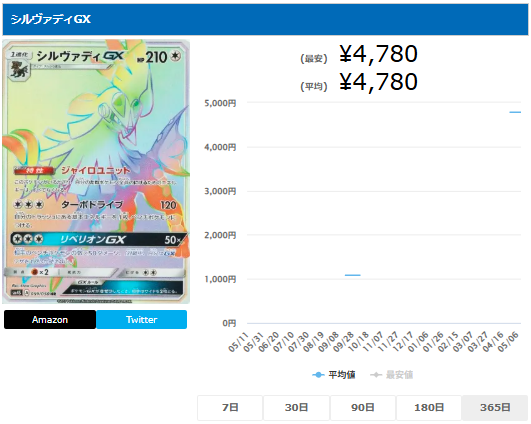
Task: Click the 最安 price ¥4,780
Action: click(378, 54)
